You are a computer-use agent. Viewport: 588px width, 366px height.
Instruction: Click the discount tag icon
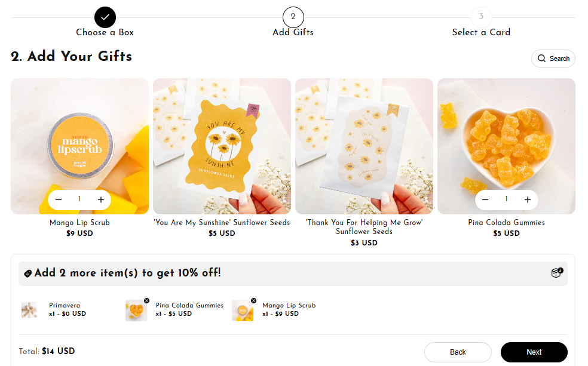coord(27,273)
